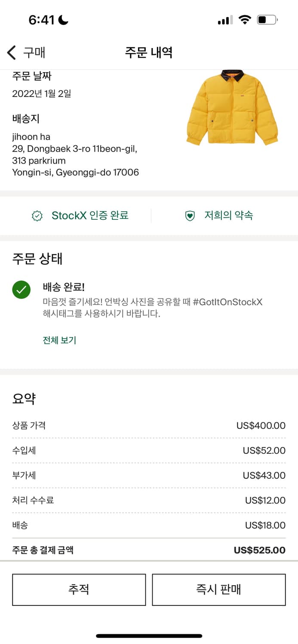This screenshot has width=298, height=644.
Task: Click the shield icon next to 저희의 약속
Action: click(189, 216)
